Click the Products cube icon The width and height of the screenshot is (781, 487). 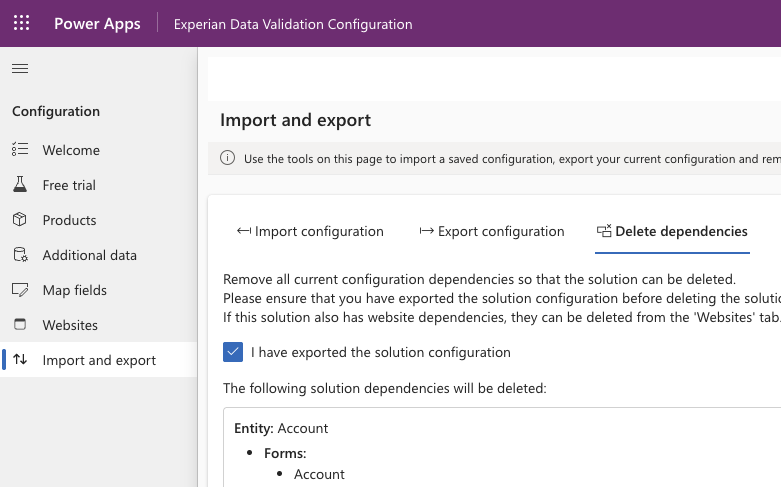click(x=20, y=220)
